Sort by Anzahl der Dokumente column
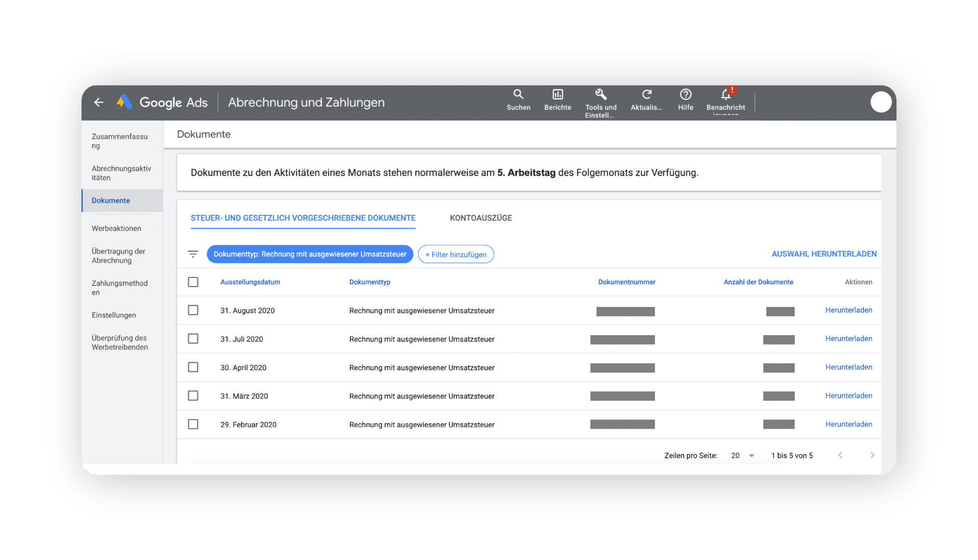 coord(758,282)
